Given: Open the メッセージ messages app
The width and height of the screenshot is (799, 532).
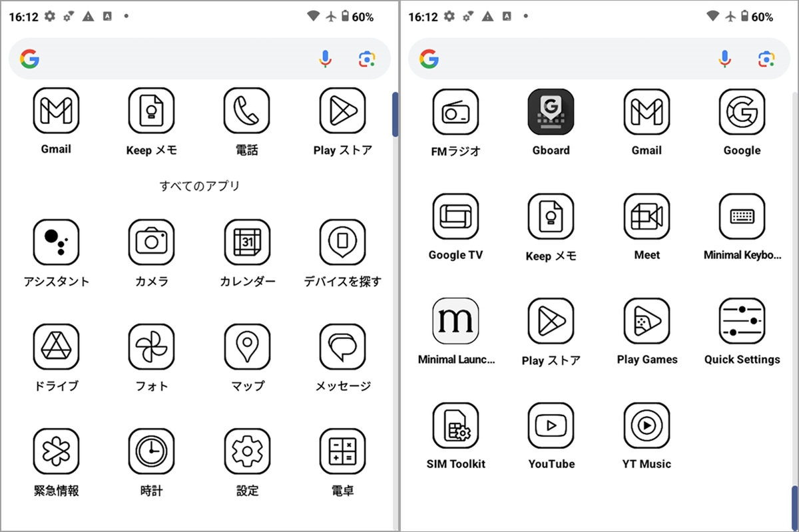Looking at the screenshot, I should pyautogui.click(x=342, y=347).
